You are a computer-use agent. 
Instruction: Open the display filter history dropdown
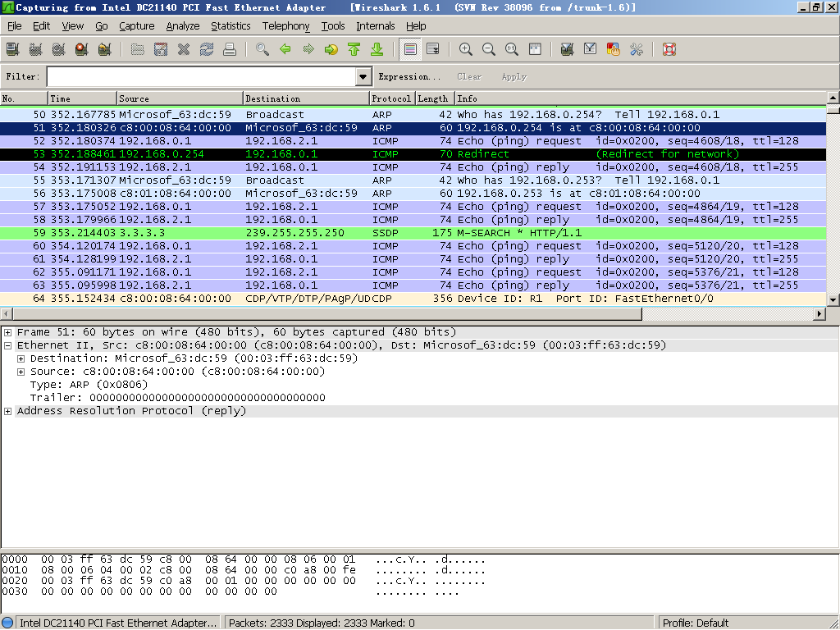[x=363, y=76]
